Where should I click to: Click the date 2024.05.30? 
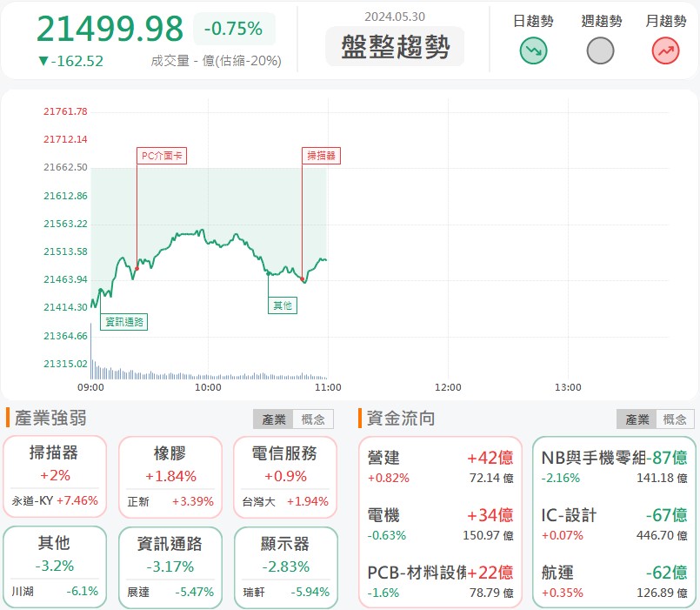(395, 17)
